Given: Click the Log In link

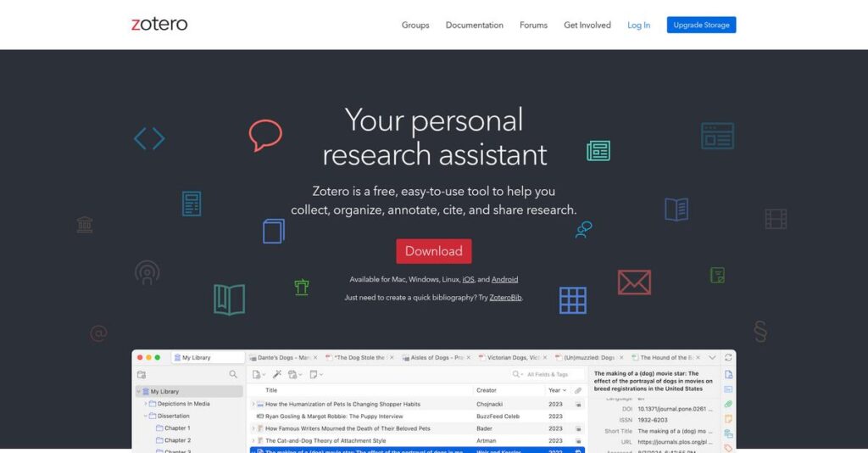Looking at the screenshot, I should (x=638, y=25).
